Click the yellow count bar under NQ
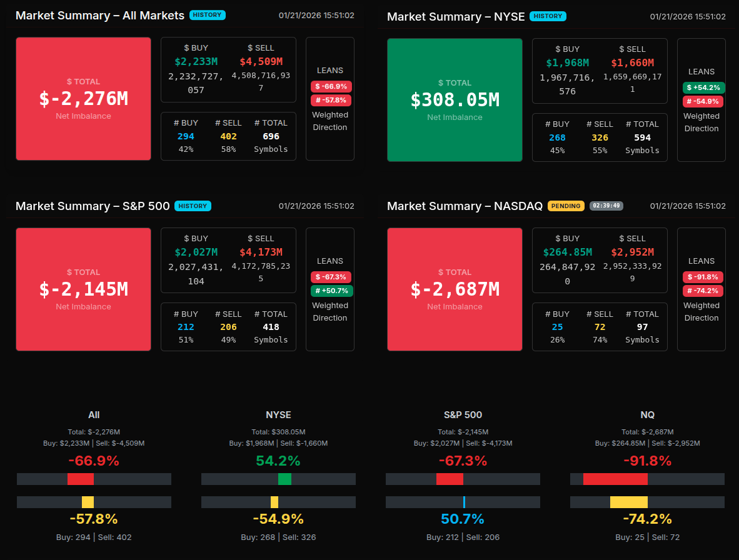739x560 pixels. tap(628, 502)
